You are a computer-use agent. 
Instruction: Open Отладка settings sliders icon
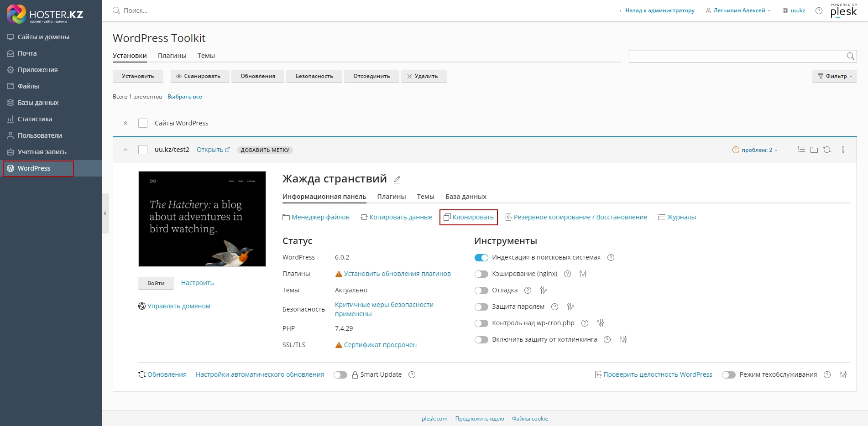coord(544,291)
